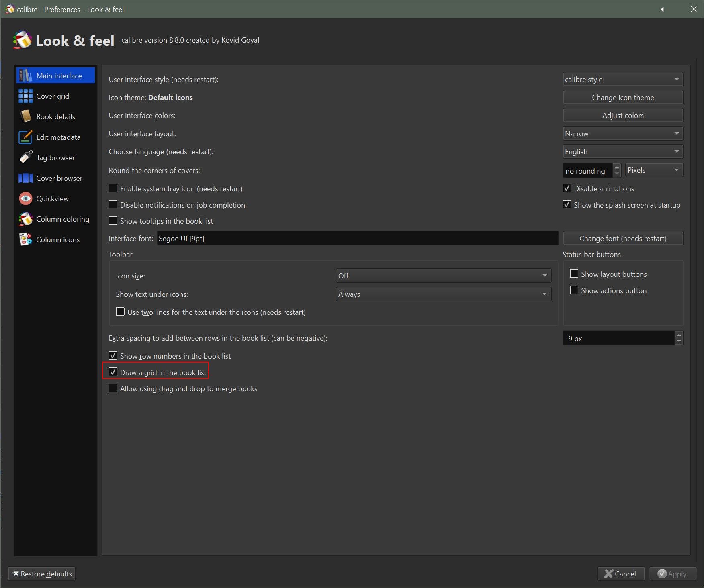Click the Cover grid icon in sidebar
The image size is (704, 588).
[26, 96]
